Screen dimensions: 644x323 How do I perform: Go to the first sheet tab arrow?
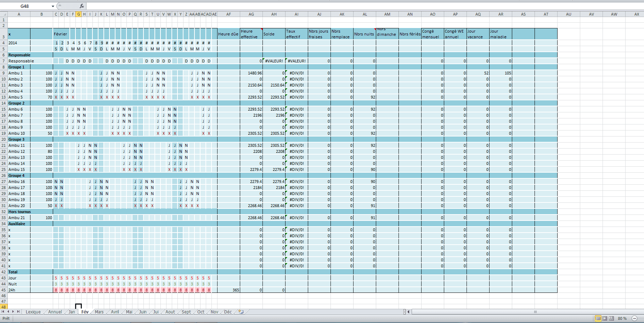[3, 312]
